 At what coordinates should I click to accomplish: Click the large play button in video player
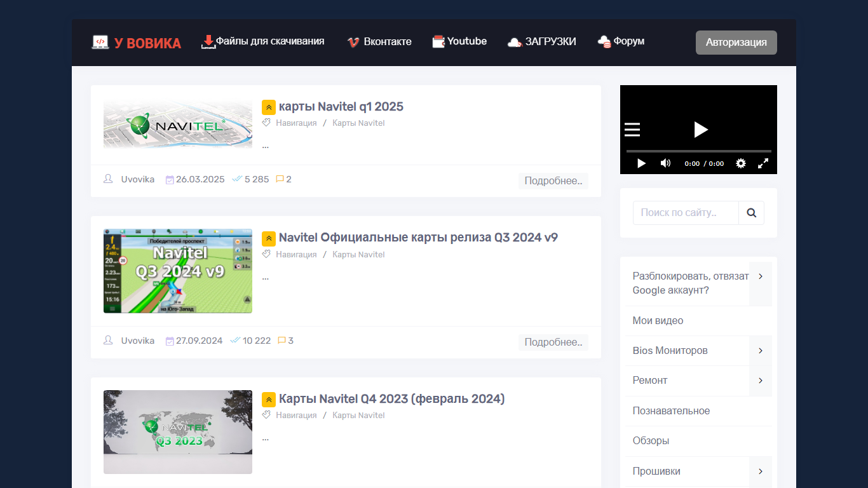click(x=700, y=130)
